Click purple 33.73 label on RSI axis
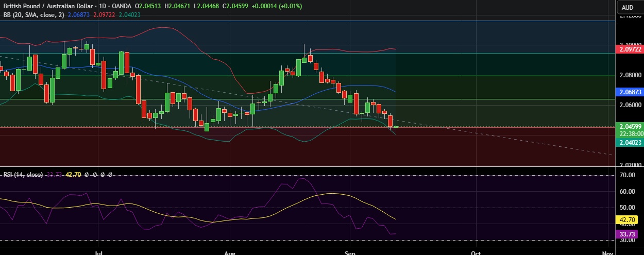The width and height of the screenshot is (644, 255). 630,234
